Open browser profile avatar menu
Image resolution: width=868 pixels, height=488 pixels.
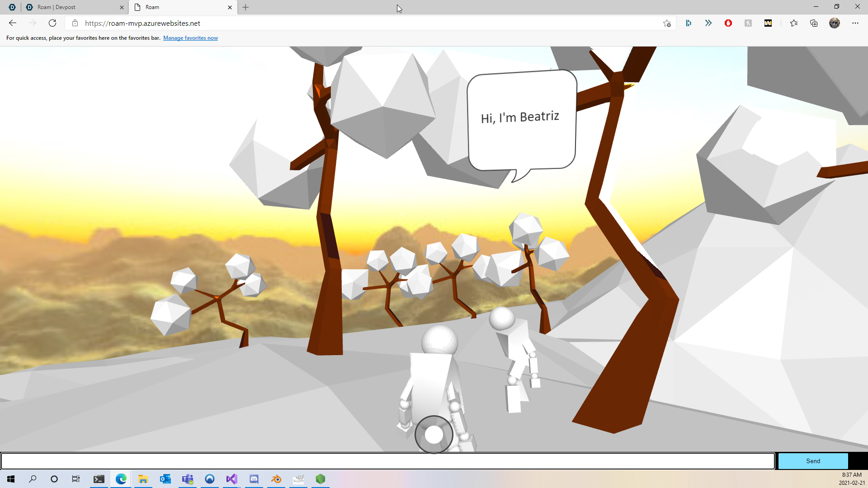tap(835, 23)
